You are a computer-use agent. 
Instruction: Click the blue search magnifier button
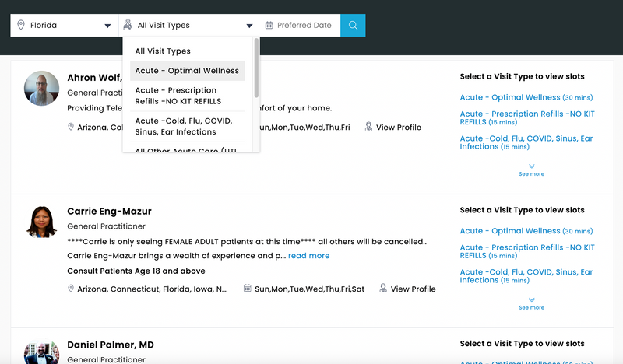tap(353, 25)
